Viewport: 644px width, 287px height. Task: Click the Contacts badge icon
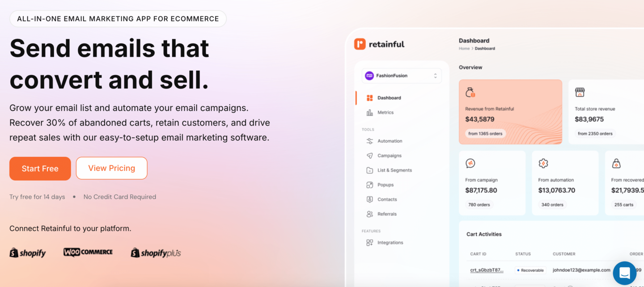coord(369,199)
